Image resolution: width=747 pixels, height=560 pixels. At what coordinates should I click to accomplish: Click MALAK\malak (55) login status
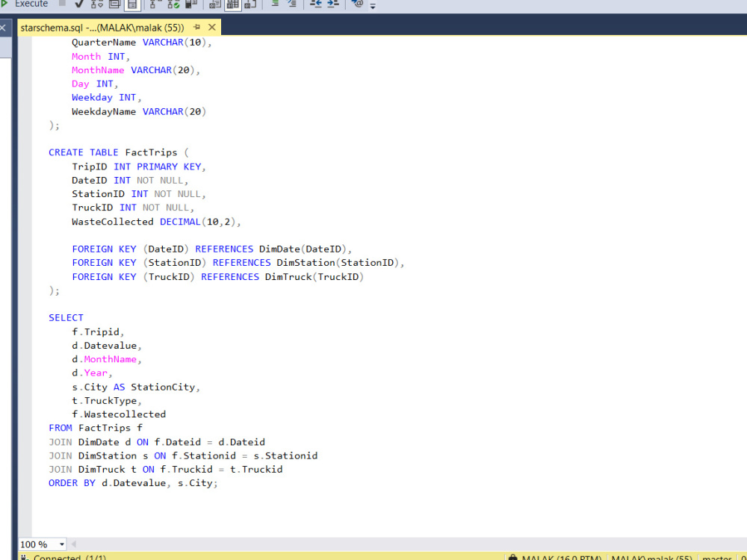651,557
